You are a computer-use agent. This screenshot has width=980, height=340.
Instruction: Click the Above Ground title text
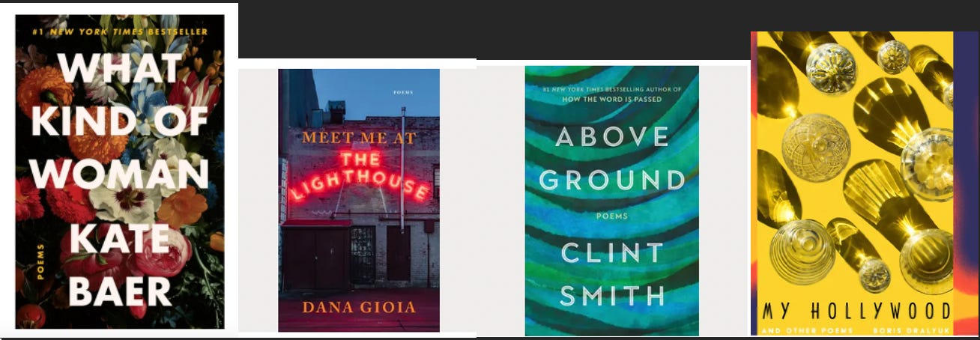(612, 158)
